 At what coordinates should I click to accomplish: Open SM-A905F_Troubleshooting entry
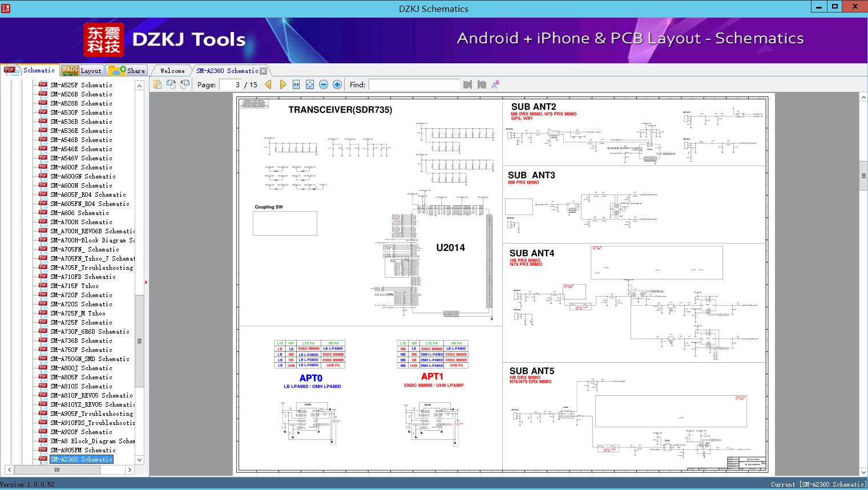91,414
